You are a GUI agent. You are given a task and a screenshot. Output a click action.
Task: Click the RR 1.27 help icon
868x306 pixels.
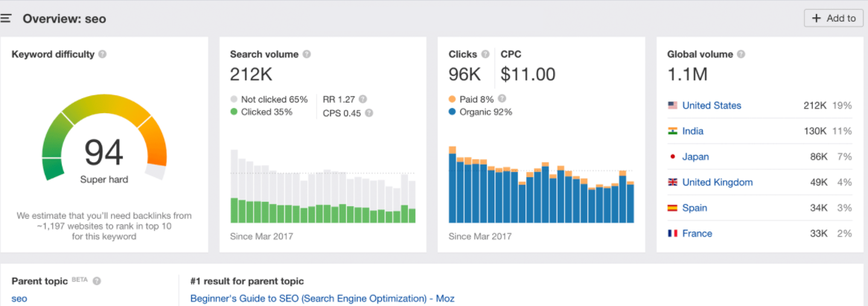point(363,100)
